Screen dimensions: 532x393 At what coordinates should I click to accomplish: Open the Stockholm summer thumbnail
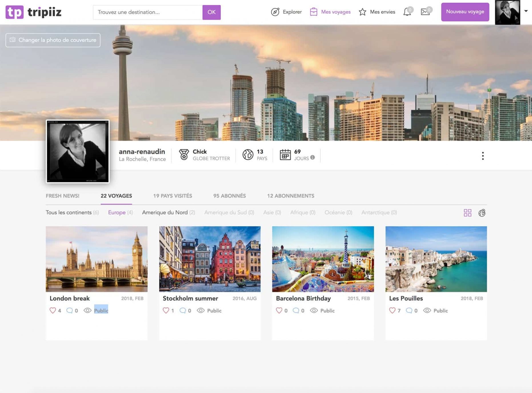pyautogui.click(x=210, y=259)
